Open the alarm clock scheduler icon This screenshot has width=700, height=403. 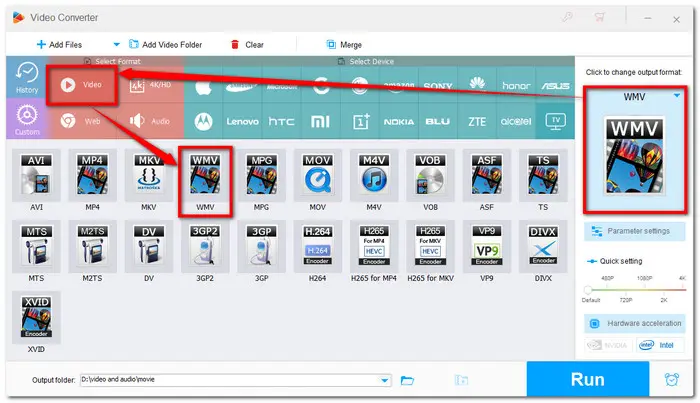672,380
